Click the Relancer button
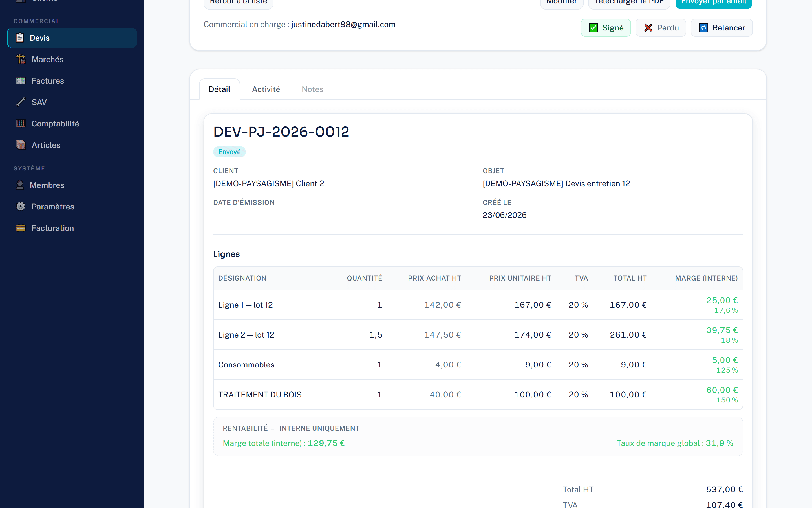The image size is (812, 508). click(x=721, y=28)
